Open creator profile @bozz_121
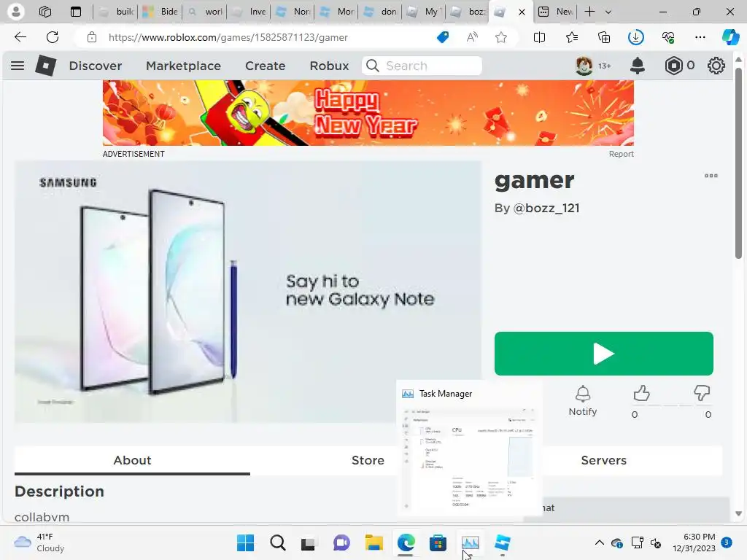 point(546,208)
